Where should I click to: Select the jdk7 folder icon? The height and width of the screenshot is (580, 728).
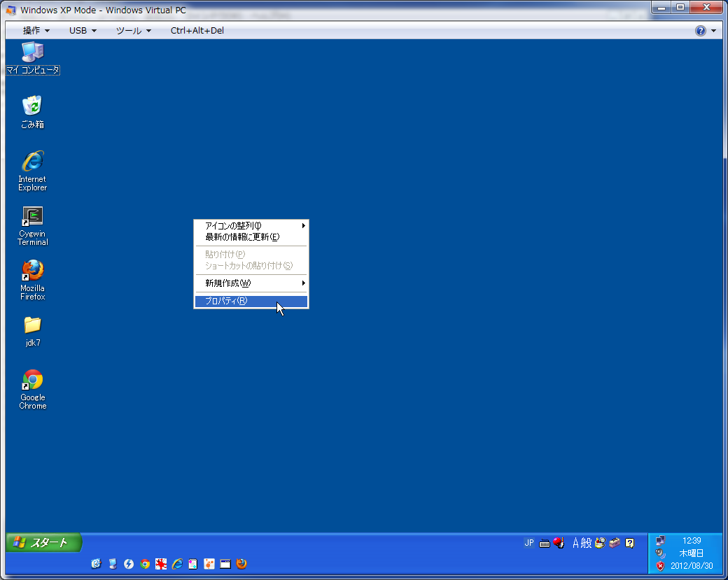[x=32, y=332]
